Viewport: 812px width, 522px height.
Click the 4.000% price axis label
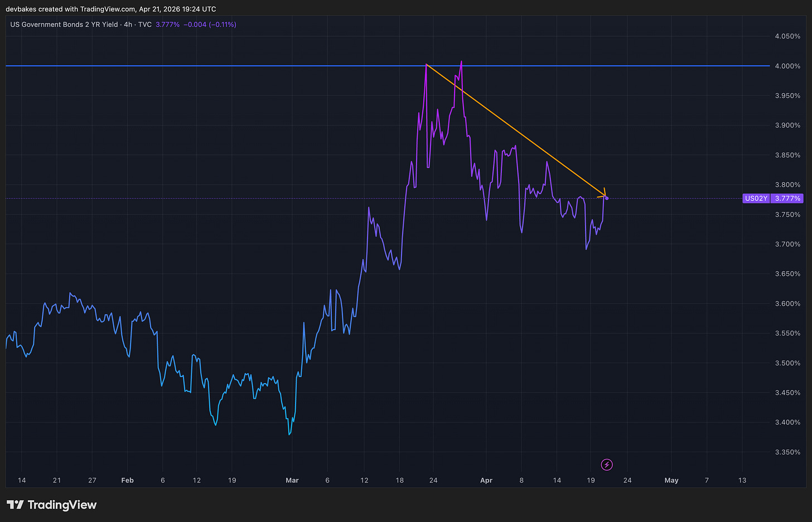tap(787, 66)
